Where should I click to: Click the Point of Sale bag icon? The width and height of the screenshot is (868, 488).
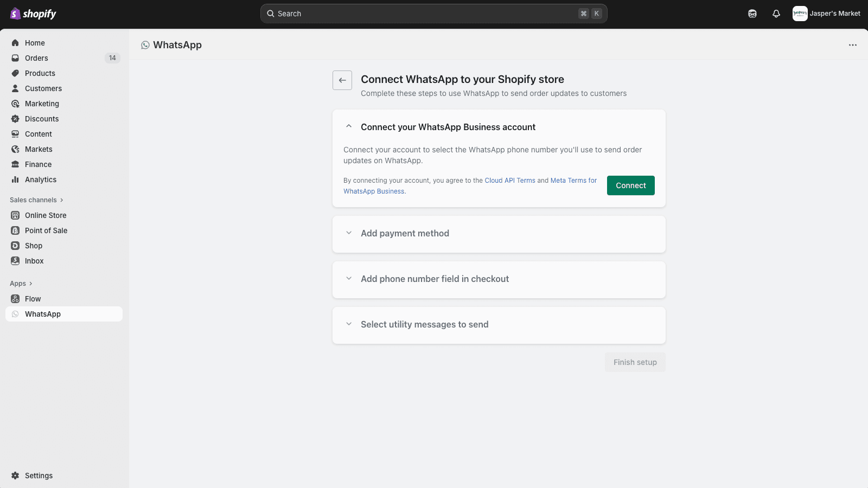tap(15, 230)
